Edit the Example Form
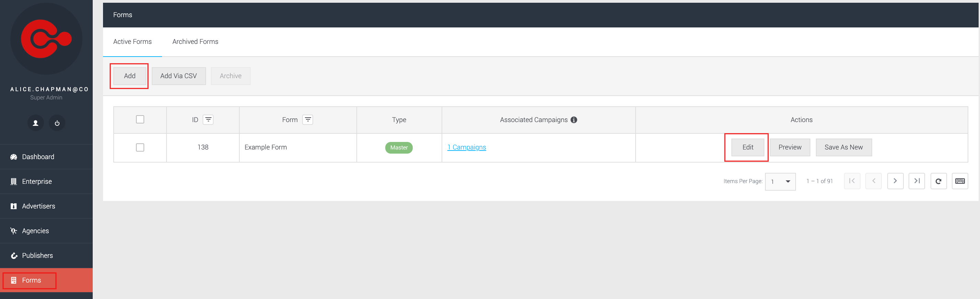980x299 pixels. click(748, 147)
